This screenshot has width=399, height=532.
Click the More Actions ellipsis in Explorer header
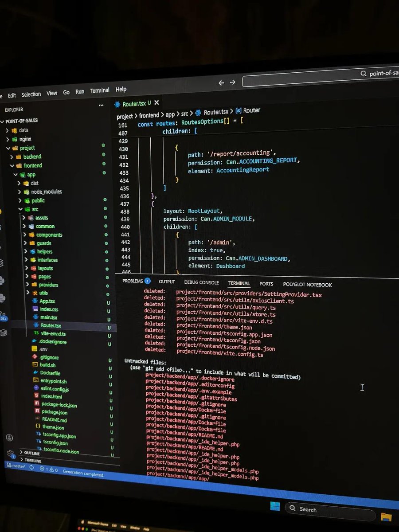[x=101, y=105]
